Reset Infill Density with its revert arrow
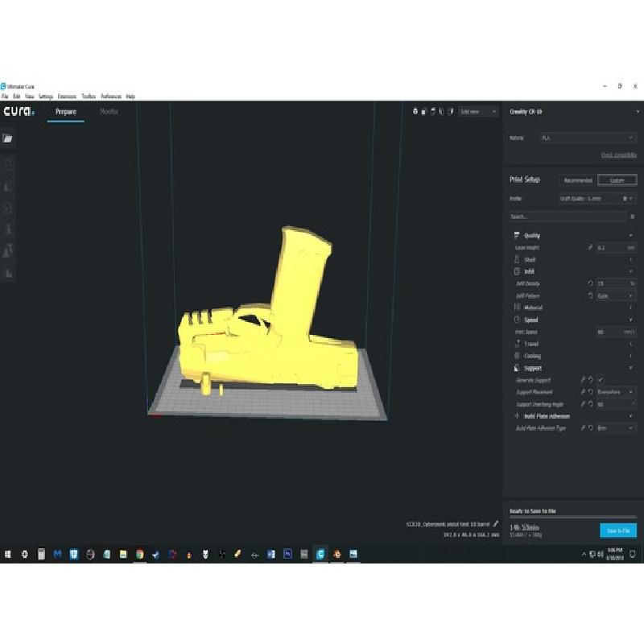Screen dimensions: 644x644 [590, 283]
